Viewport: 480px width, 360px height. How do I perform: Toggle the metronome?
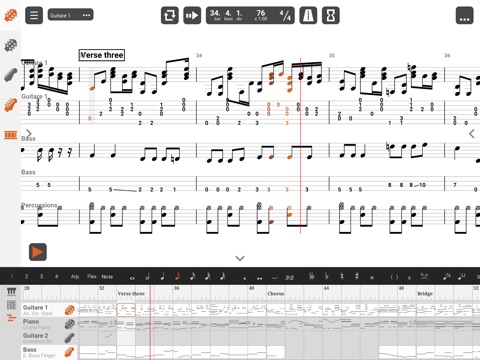[x=308, y=15]
